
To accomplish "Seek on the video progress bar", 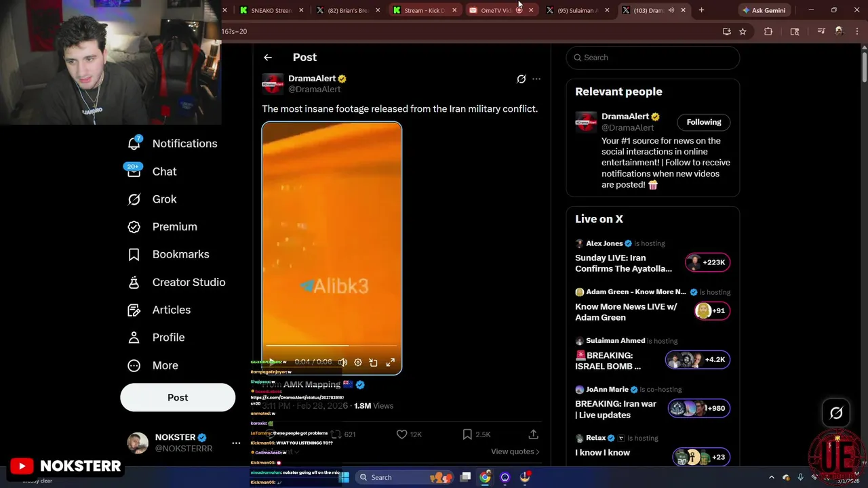I will [x=332, y=346].
